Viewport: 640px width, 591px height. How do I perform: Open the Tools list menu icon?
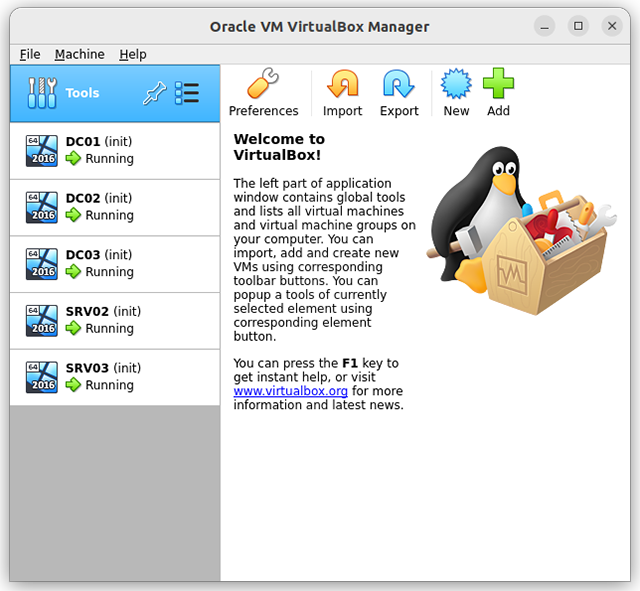[187, 93]
